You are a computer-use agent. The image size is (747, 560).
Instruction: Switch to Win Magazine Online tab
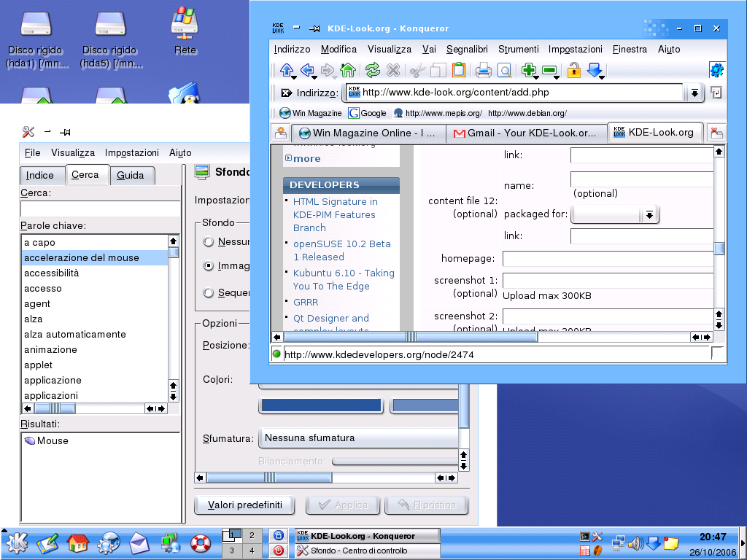[x=368, y=133]
